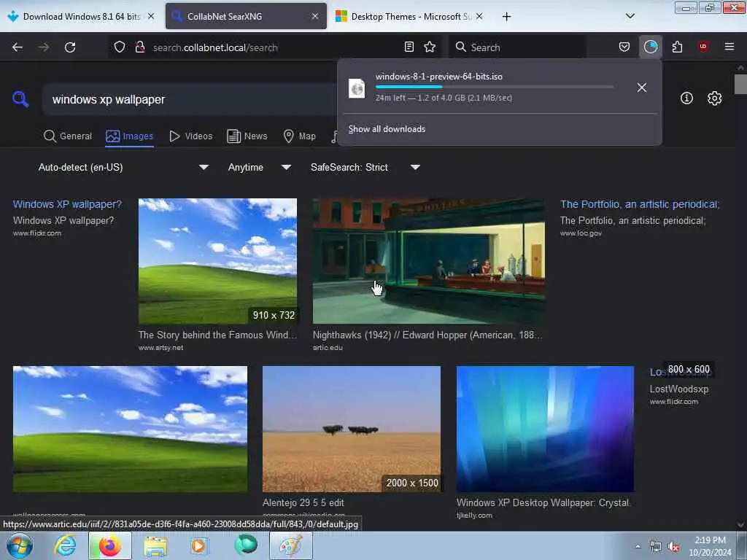Click the muted volume tray icon
The width and height of the screenshot is (747, 560).
coord(673,547)
